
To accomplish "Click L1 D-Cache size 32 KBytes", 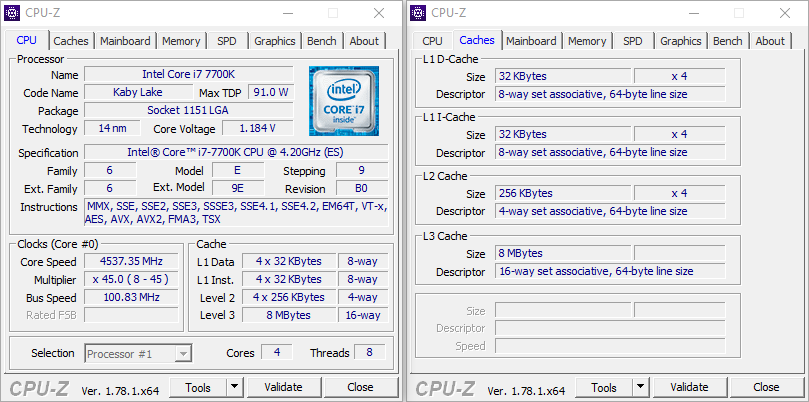I will tap(563, 76).
